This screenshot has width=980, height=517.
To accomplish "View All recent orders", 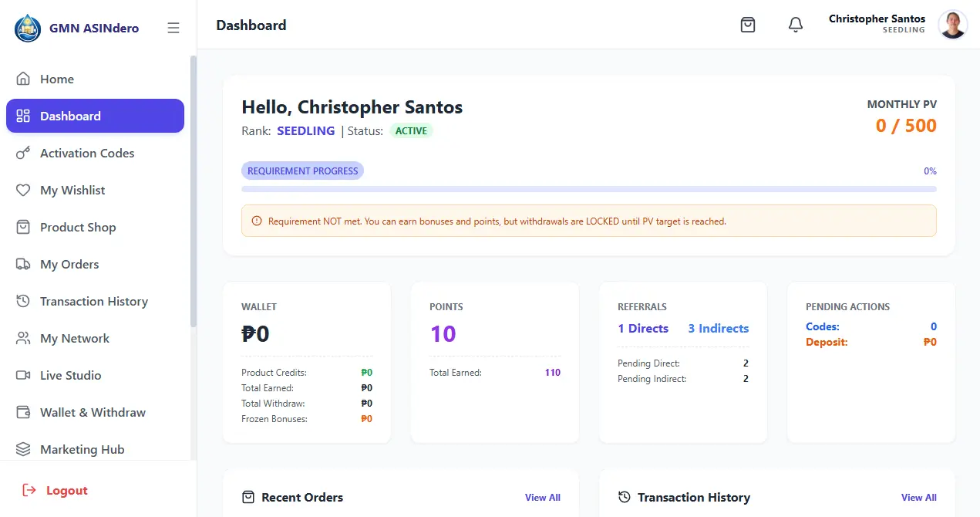I will click(x=543, y=498).
